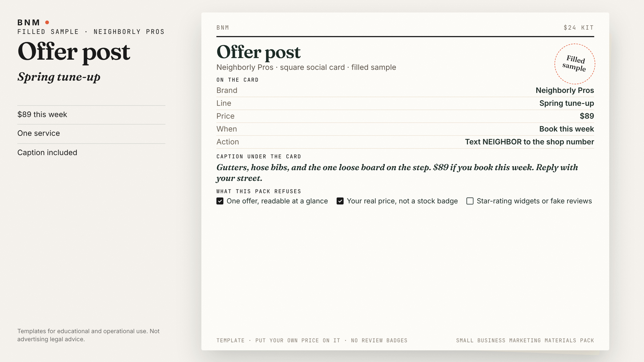Click the BNM logo in sidebar

[x=29, y=22]
